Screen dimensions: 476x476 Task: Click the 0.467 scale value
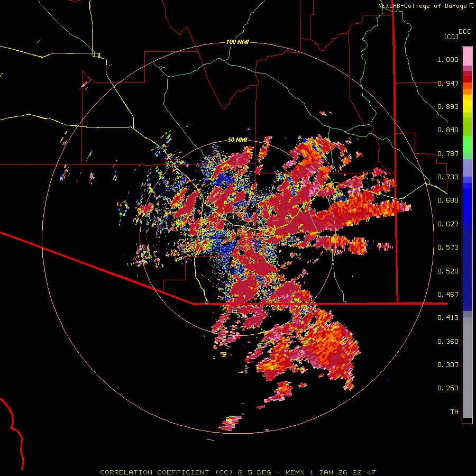[448, 295]
